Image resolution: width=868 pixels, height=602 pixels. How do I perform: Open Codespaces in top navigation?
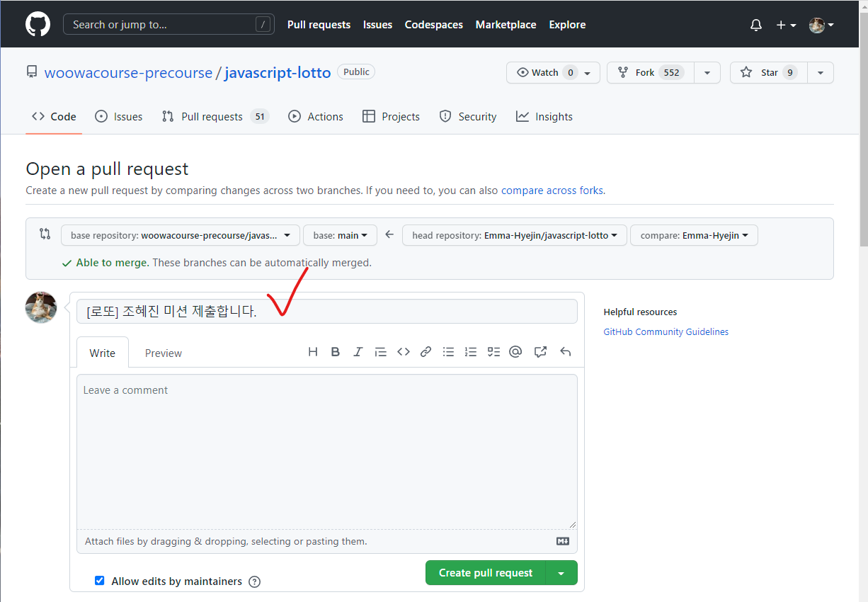pos(434,25)
